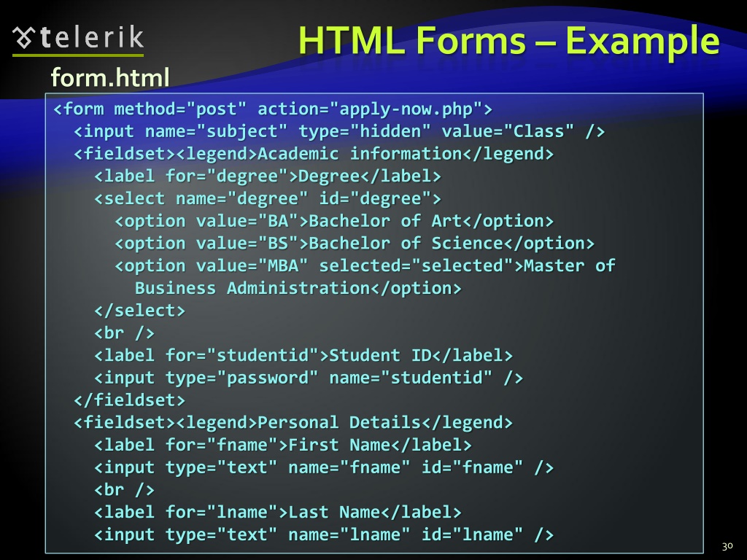Click the 'First Name' label line
Image resolution: width=747 pixels, height=560 pixels.
(x=283, y=445)
